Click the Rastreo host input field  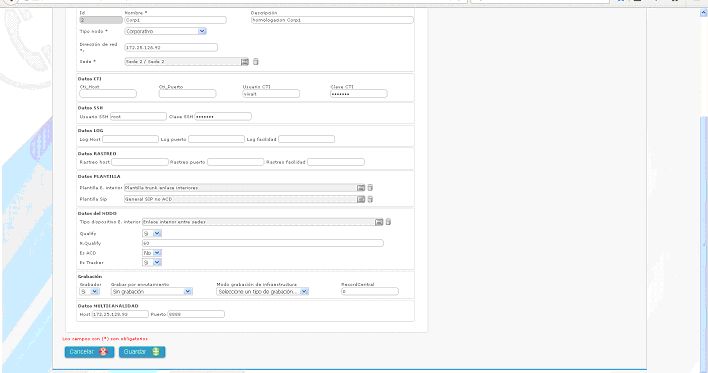click(x=140, y=162)
